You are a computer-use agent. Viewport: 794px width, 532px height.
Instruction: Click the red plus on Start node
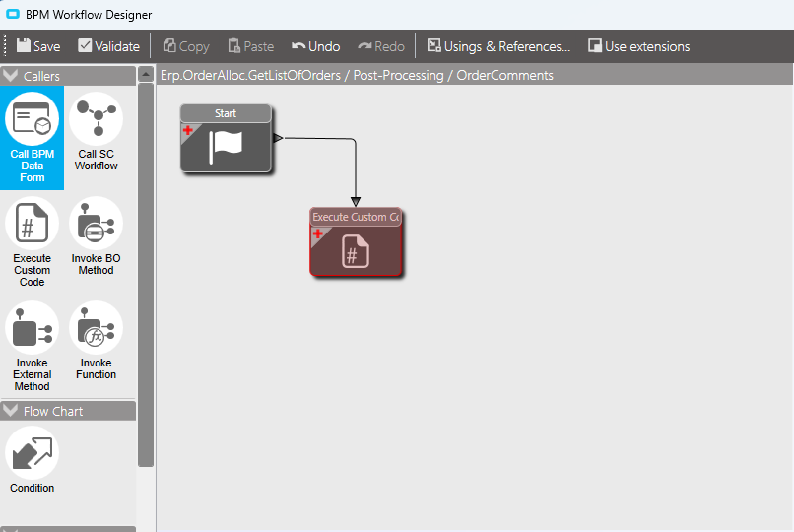(x=188, y=130)
